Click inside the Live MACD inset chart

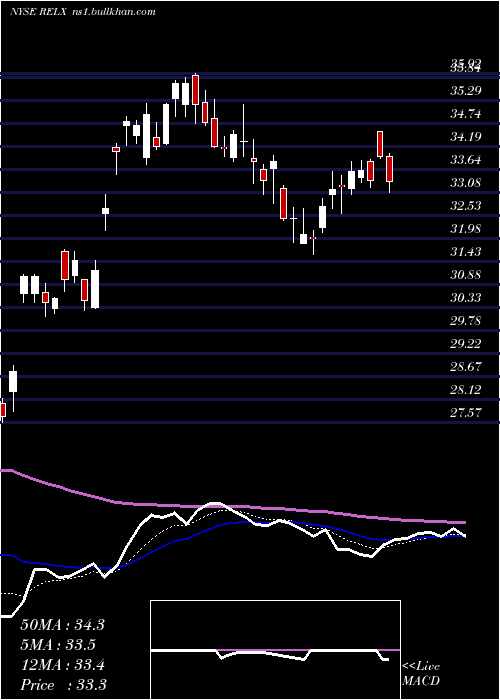[x=275, y=650]
